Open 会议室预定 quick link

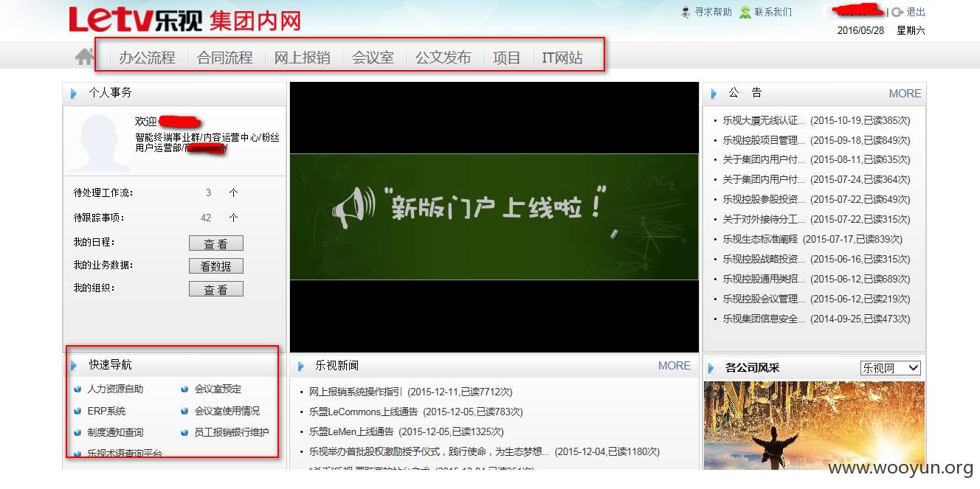(x=218, y=389)
